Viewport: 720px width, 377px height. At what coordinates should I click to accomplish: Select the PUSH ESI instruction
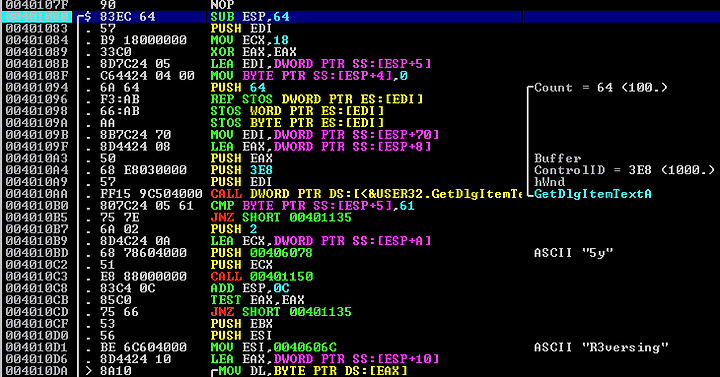point(242,336)
